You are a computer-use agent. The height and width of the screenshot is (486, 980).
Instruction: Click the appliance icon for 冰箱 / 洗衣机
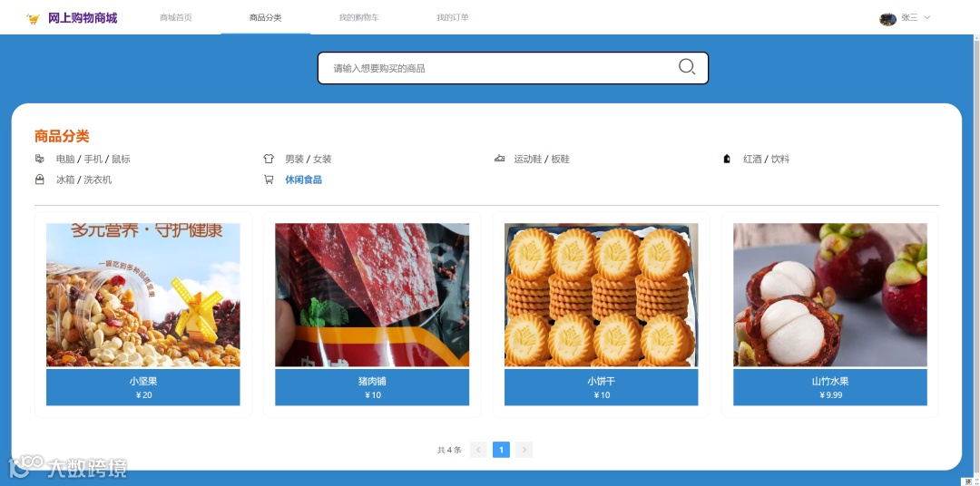point(39,180)
